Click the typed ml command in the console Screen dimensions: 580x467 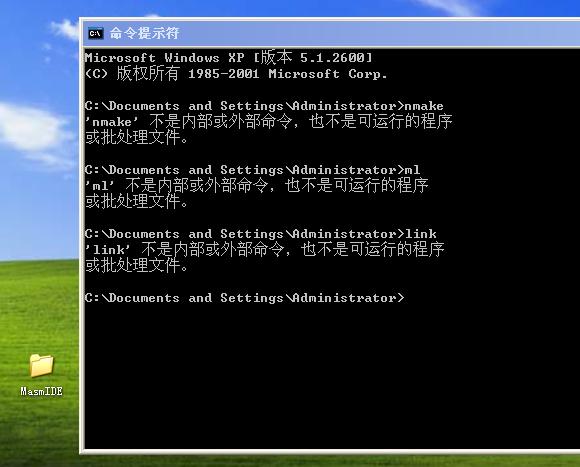pyautogui.click(x=412, y=170)
